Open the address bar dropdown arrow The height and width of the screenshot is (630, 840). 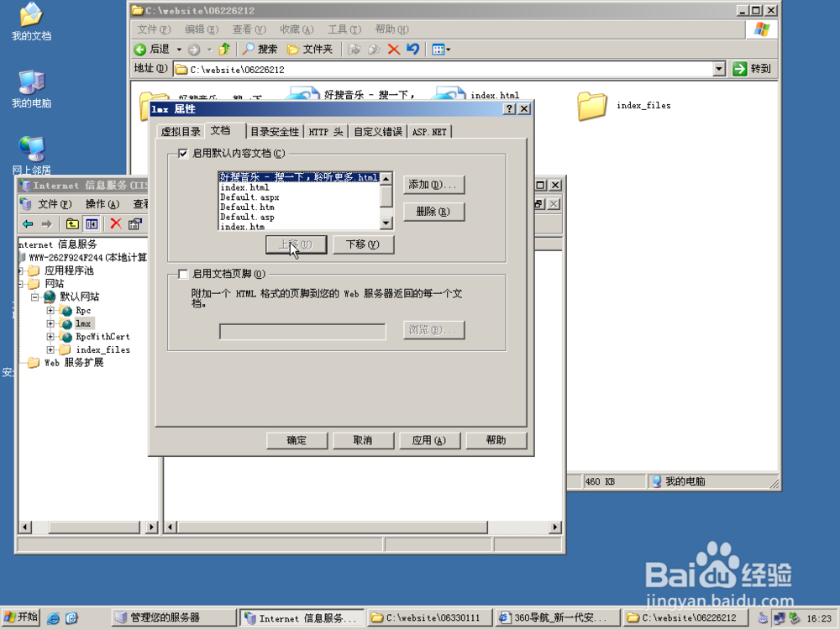coord(719,69)
